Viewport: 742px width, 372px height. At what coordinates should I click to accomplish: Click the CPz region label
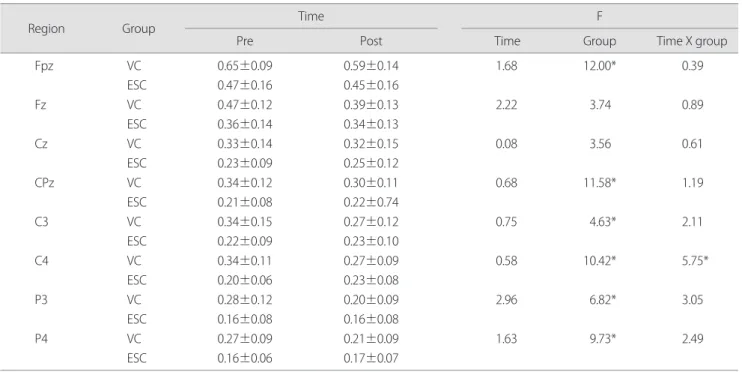click(x=44, y=183)
